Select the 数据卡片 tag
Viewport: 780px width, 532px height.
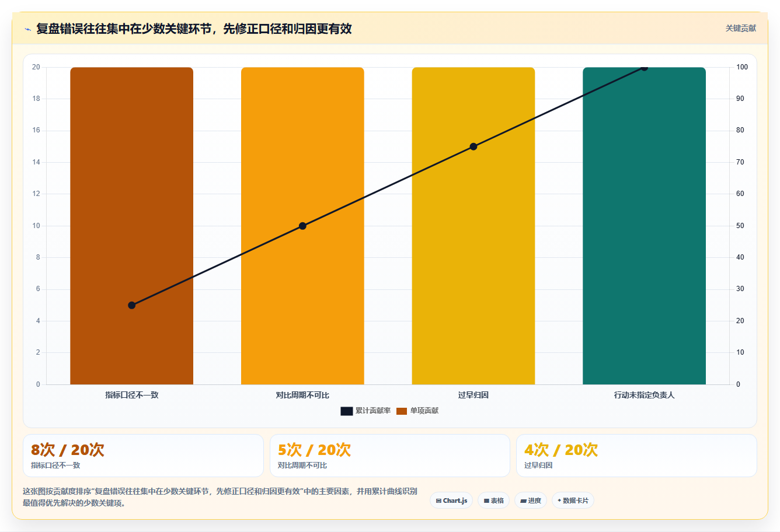coord(573,501)
